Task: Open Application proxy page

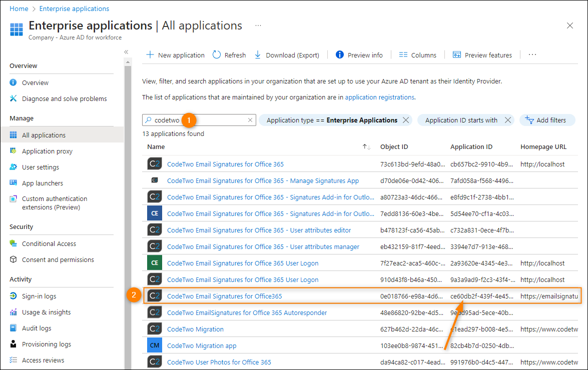Action: click(x=47, y=151)
